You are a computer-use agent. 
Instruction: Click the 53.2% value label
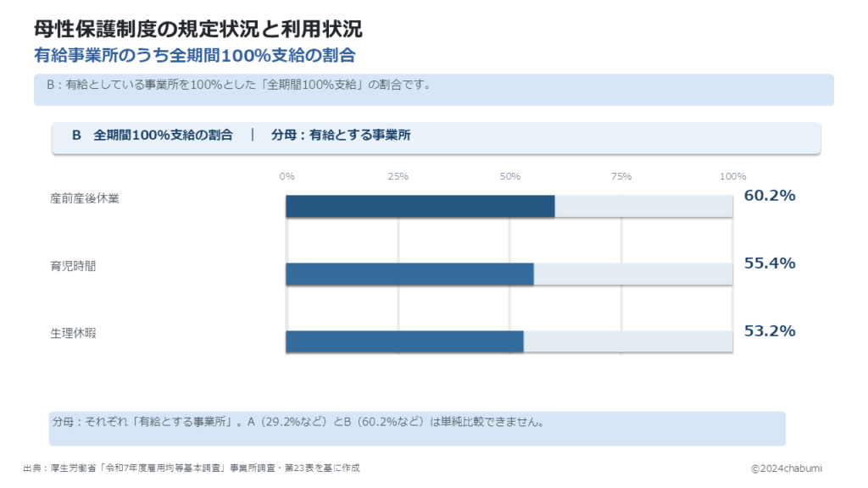pos(770,331)
